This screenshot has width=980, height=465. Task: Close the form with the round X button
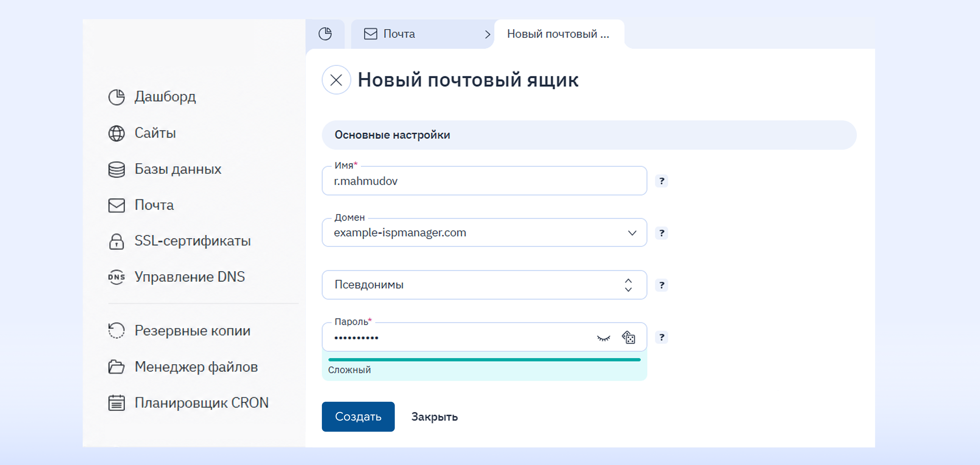coord(336,80)
